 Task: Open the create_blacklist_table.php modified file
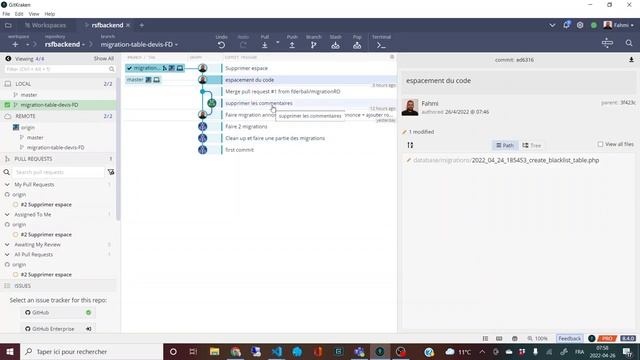(506, 160)
